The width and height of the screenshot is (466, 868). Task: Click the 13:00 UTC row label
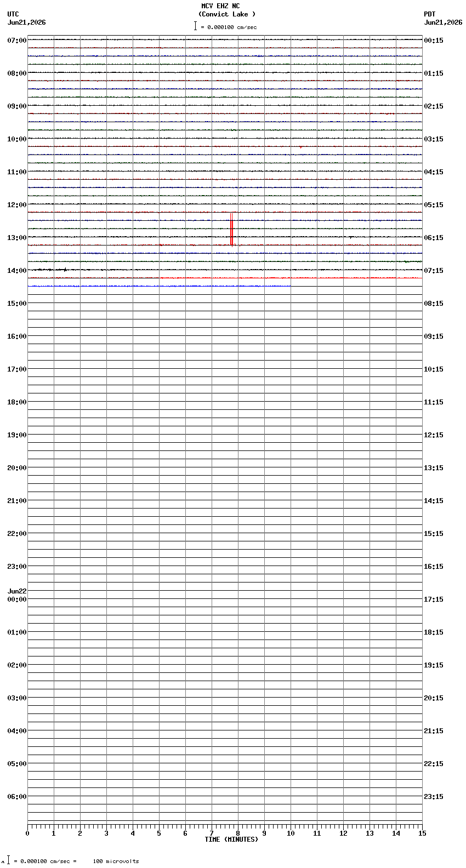pyautogui.click(x=17, y=238)
